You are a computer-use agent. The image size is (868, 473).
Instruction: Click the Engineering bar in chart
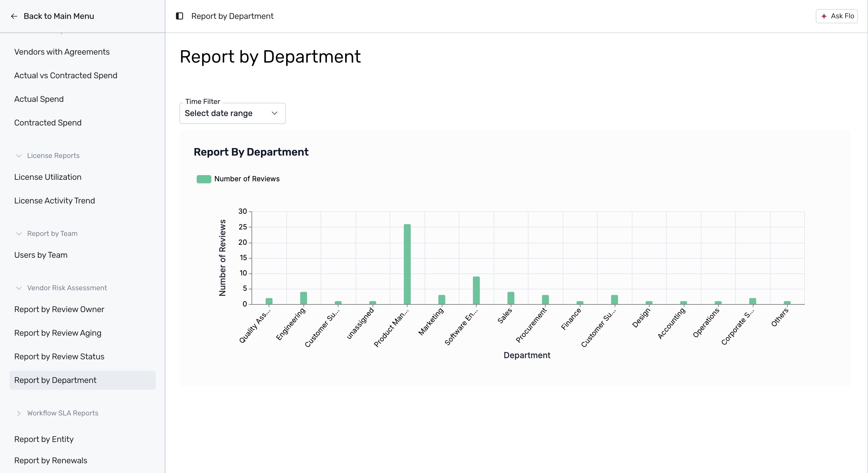coord(304,298)
